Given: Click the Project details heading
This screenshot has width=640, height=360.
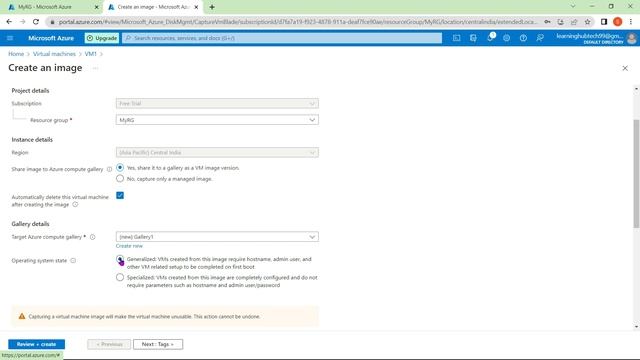Looking at the screenshot, I should click(30, 91).
